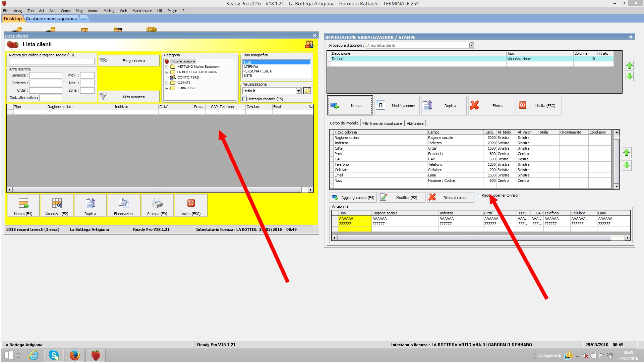Click the binoculars Esegui ricerca icon
This screenshot has height=364, width=644.
click(103, 60)
